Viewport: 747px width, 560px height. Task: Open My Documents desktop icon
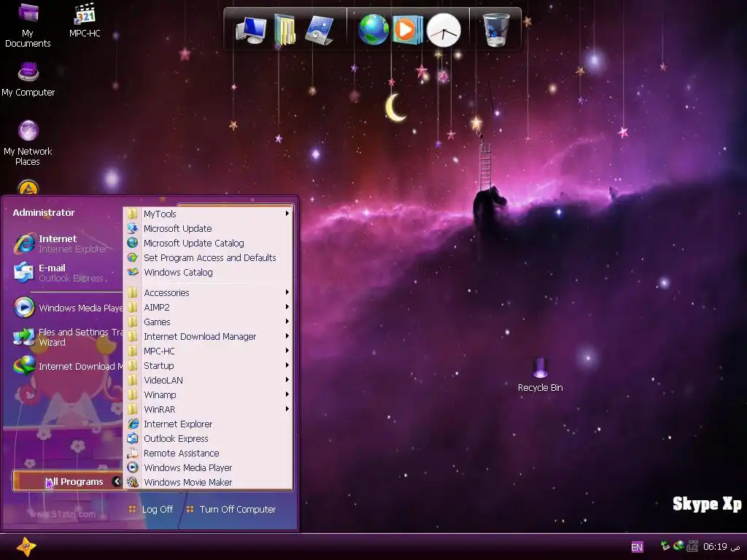click(28, 25)
